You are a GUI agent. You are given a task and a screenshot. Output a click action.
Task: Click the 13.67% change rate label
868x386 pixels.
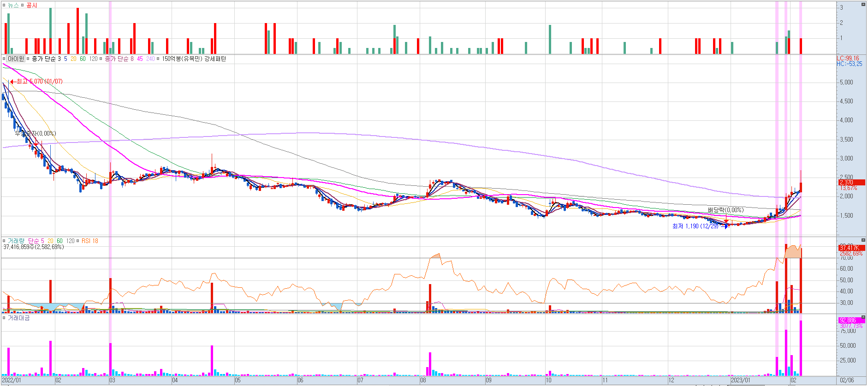coord(848,188)
